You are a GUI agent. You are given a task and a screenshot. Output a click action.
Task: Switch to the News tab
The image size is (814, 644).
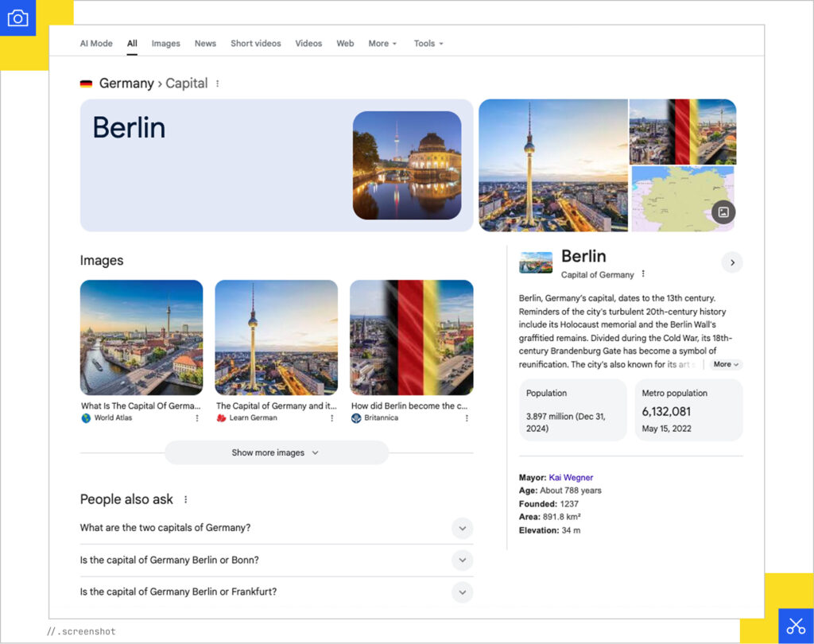point(205,44)
